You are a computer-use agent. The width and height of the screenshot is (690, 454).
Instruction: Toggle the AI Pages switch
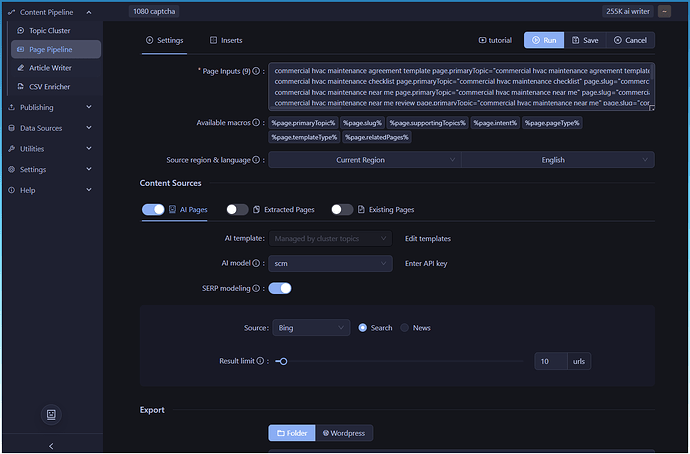click(153, 210)
